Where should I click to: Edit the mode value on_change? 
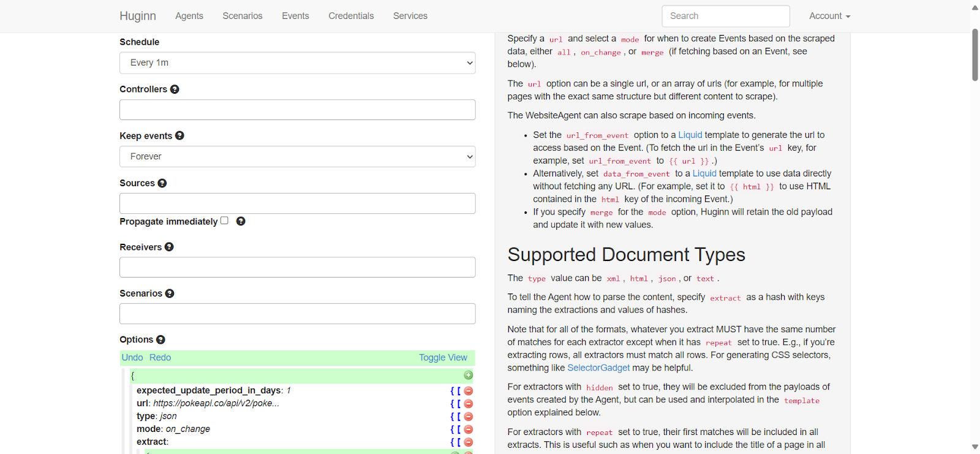pos(188,429)
